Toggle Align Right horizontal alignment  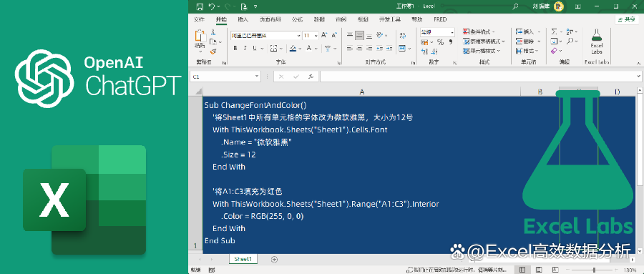pos(369,48)
